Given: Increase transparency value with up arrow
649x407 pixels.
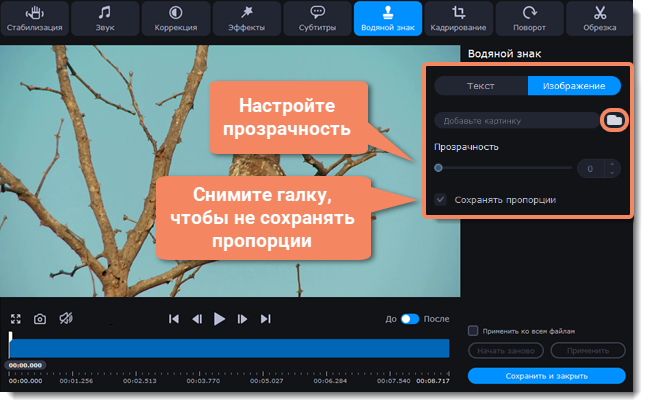Looking at the screenshot, I should [x=613, y=164].
